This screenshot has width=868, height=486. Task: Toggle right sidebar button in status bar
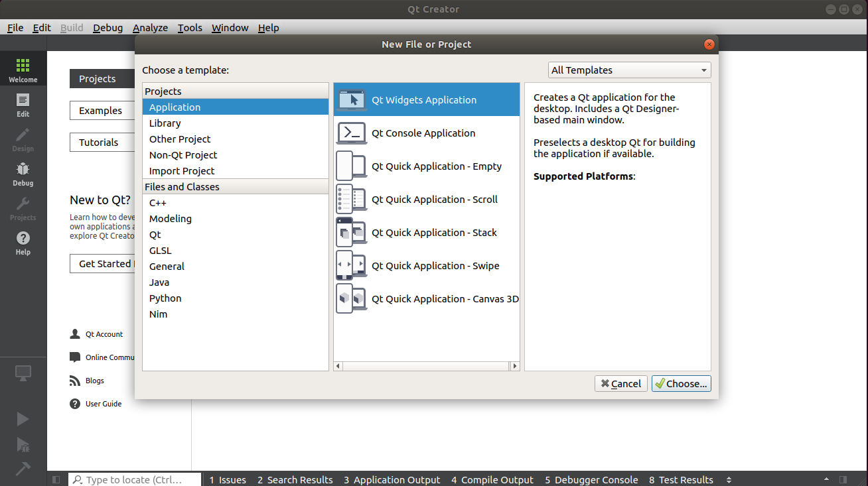pos(843,479)
